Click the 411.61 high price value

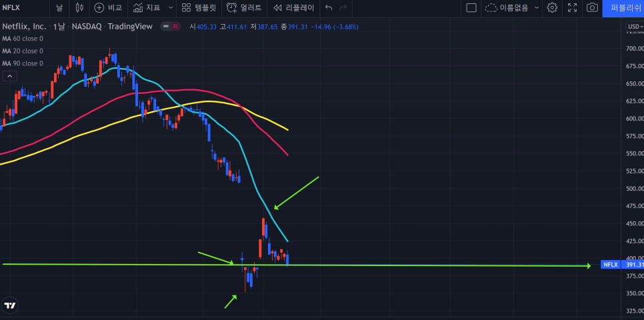[237, 27]
